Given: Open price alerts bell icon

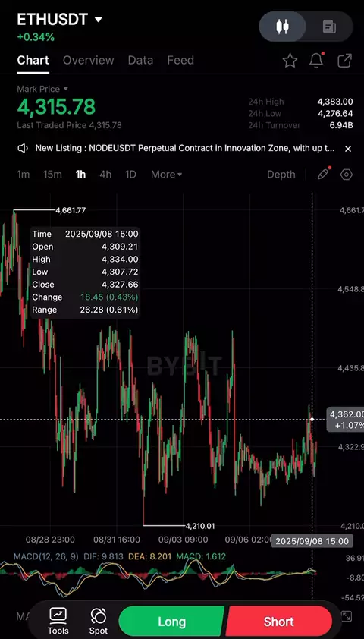Looking at the screenshot, I should [316, 60].
